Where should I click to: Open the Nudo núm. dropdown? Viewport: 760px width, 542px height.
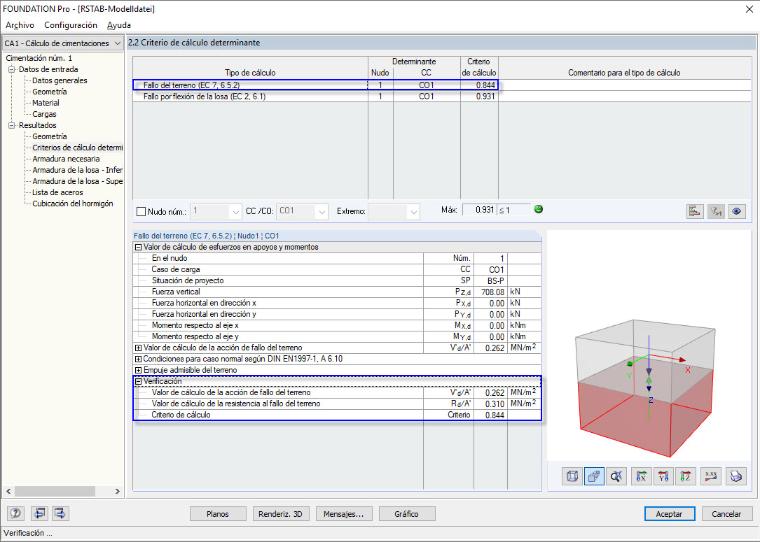(x=235, y=211)
